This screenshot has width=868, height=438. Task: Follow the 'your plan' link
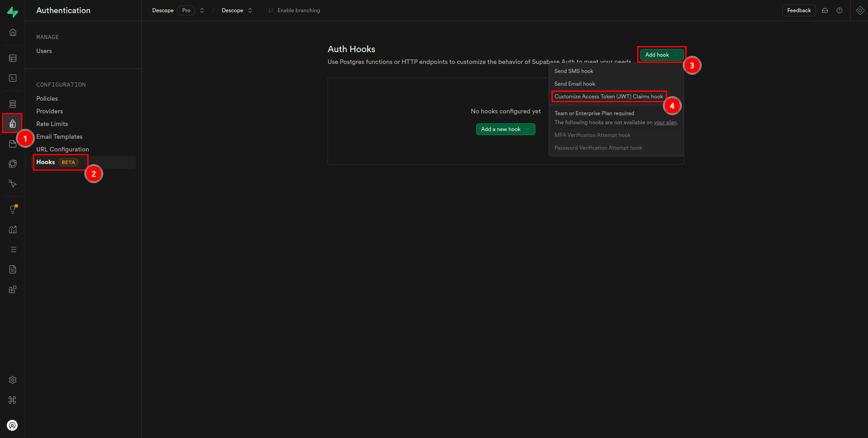pos(665,122)
